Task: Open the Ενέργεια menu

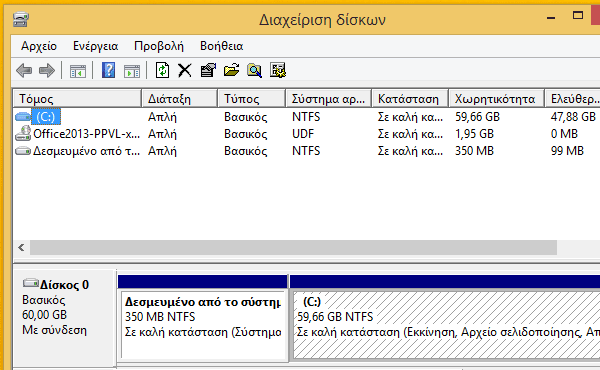Action: coord(95,46)
